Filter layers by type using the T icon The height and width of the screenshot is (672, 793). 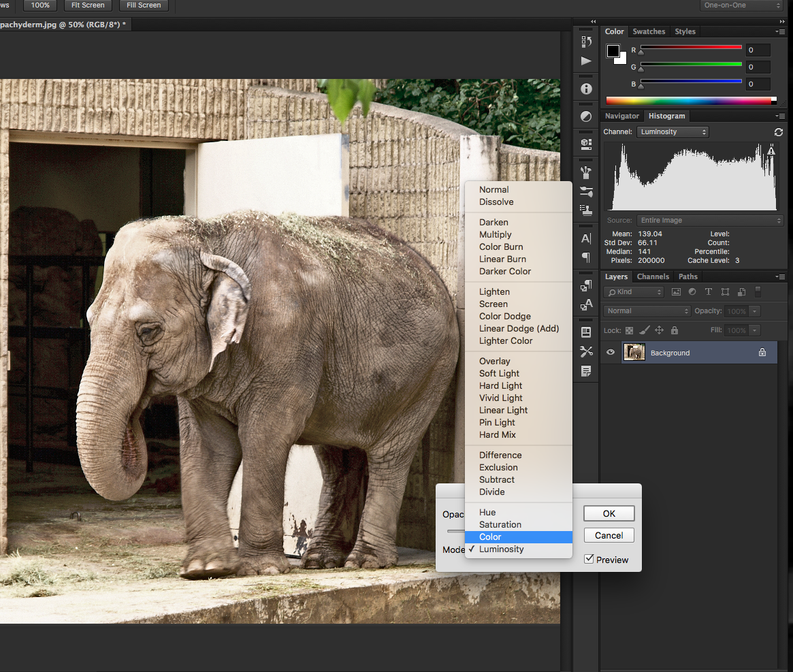709,291
